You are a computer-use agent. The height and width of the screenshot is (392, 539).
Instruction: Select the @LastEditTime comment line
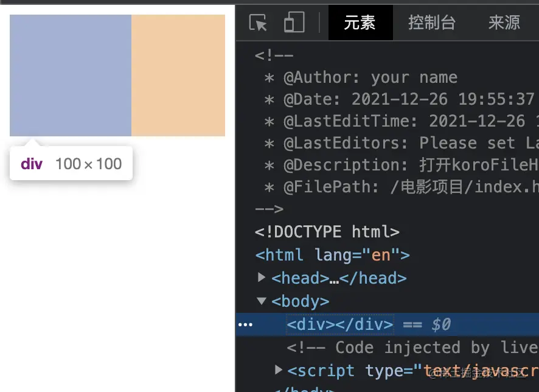point(402,121)
